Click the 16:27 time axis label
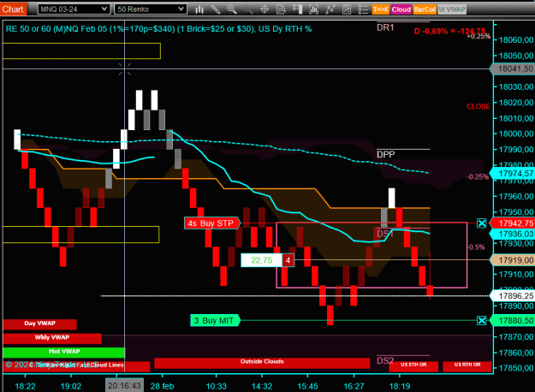 click(354, 386)
